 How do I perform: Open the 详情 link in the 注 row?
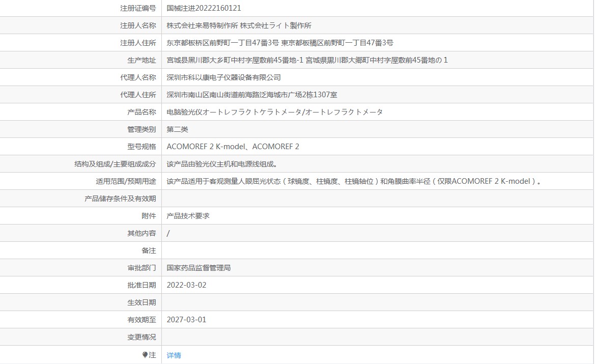tap(174, 355)
